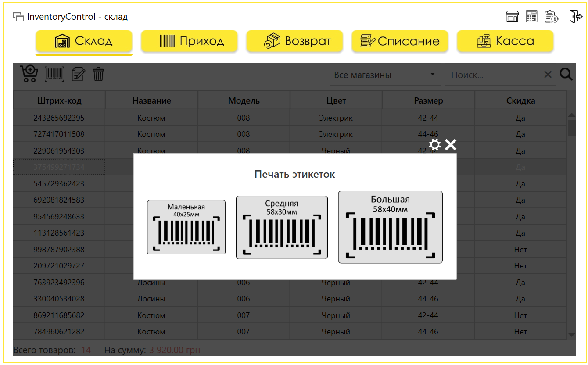
Task: Switch to the Приход tab
Action: point(189,41)
